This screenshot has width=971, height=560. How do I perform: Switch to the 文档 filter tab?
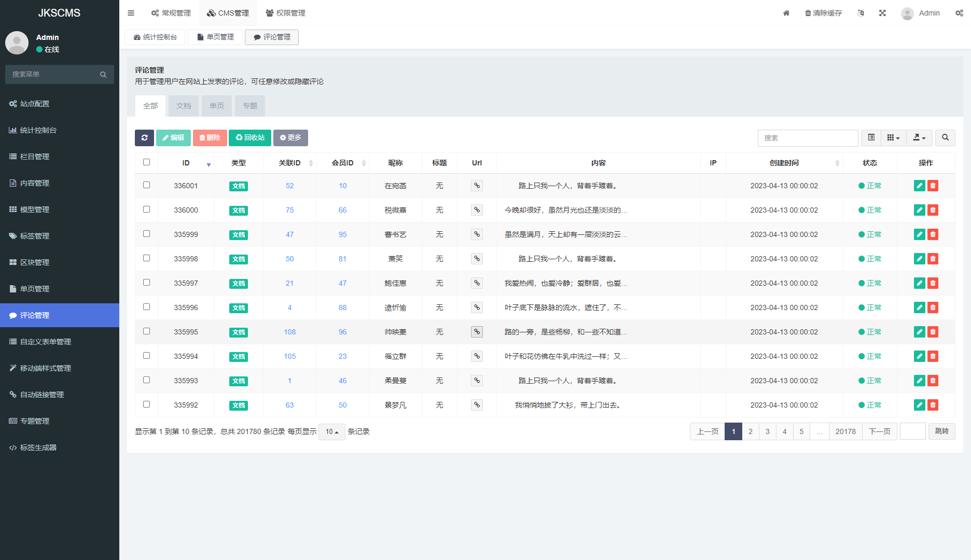(184, 106)
